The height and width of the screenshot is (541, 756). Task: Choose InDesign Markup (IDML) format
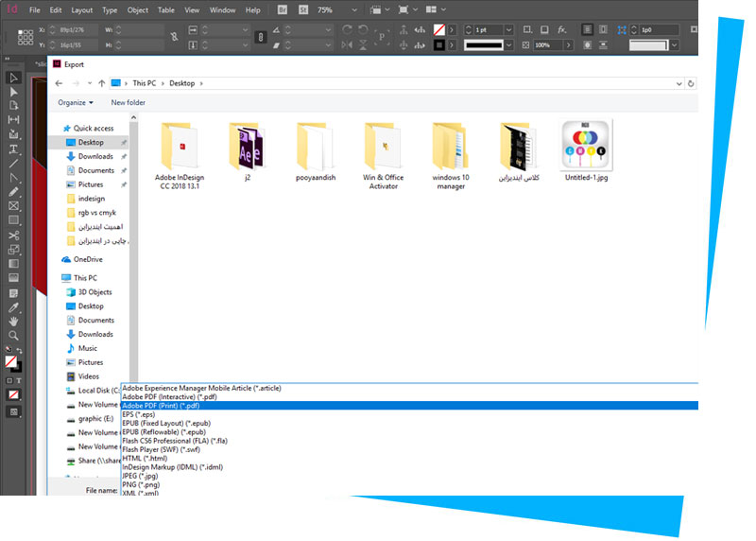pyautogui.click(x=409, y=467)
